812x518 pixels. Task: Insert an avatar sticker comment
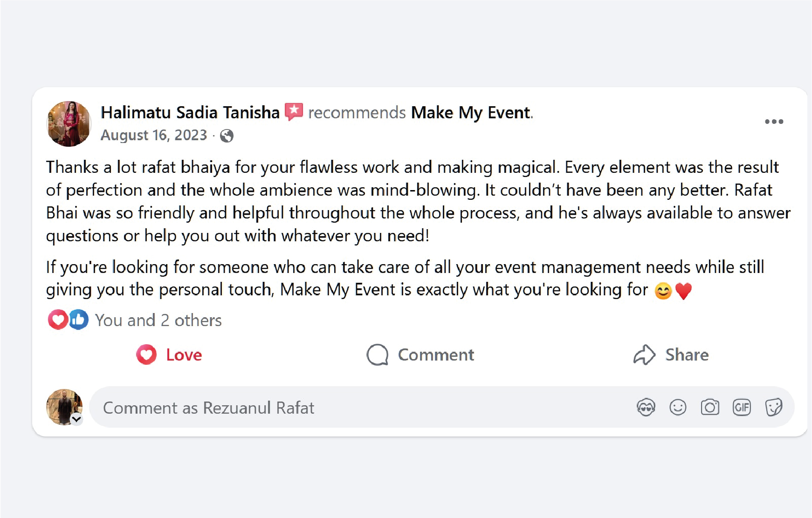point(647,407)
